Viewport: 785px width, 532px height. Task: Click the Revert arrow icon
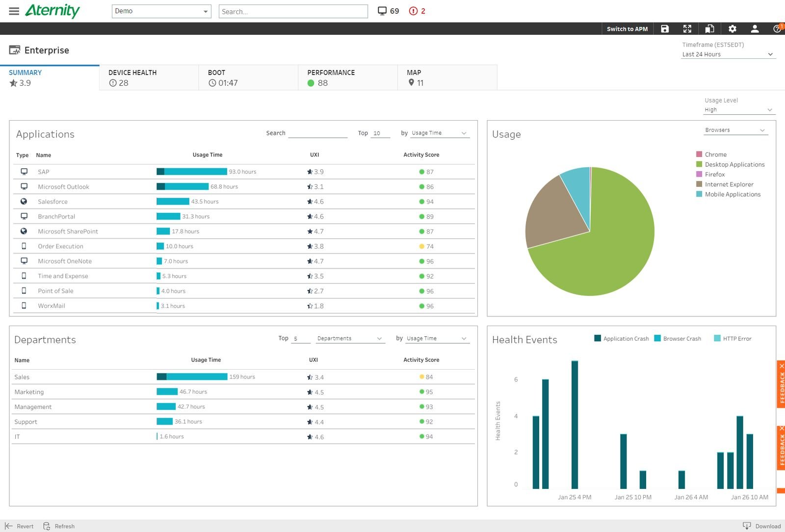click(8, 526)
